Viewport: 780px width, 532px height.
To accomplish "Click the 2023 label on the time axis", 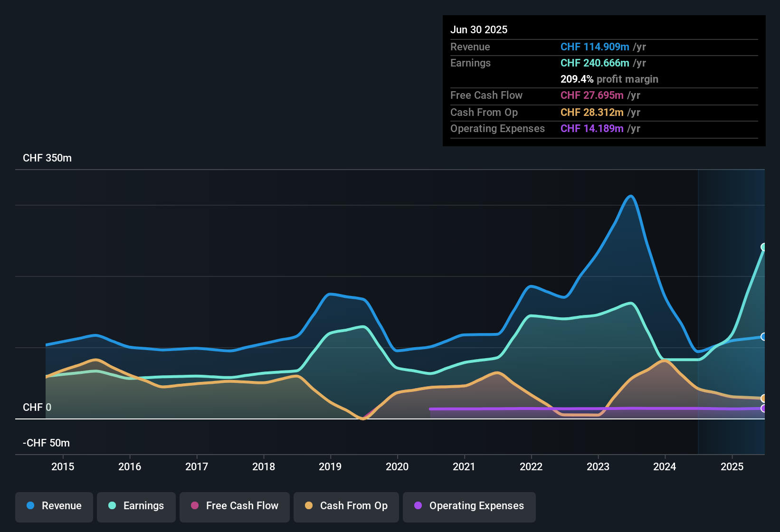I will point(598,466).
